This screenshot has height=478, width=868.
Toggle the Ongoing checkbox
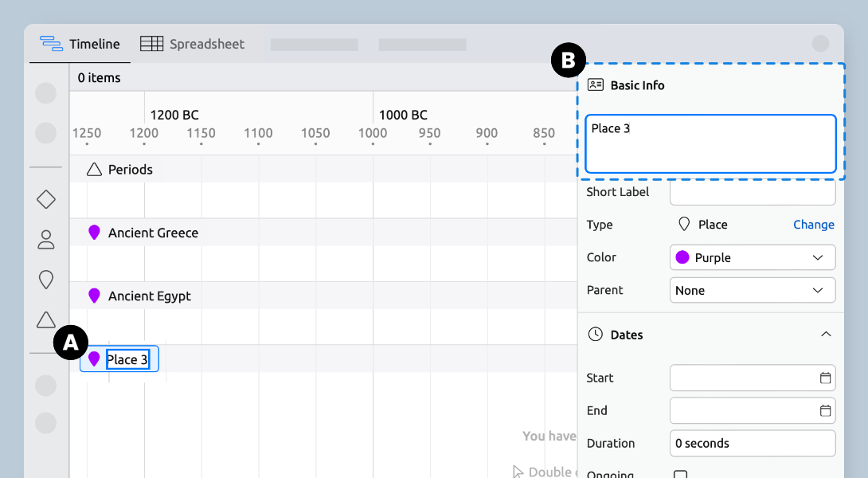(680, 474)
